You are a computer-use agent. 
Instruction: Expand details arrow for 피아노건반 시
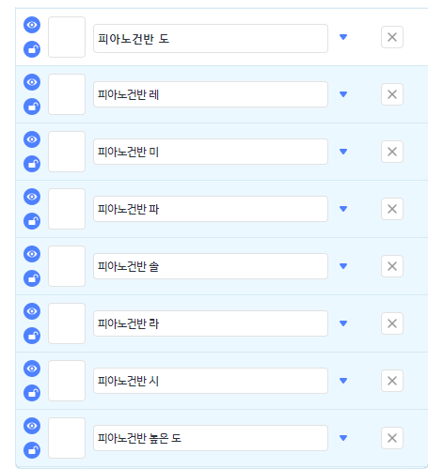343,381
